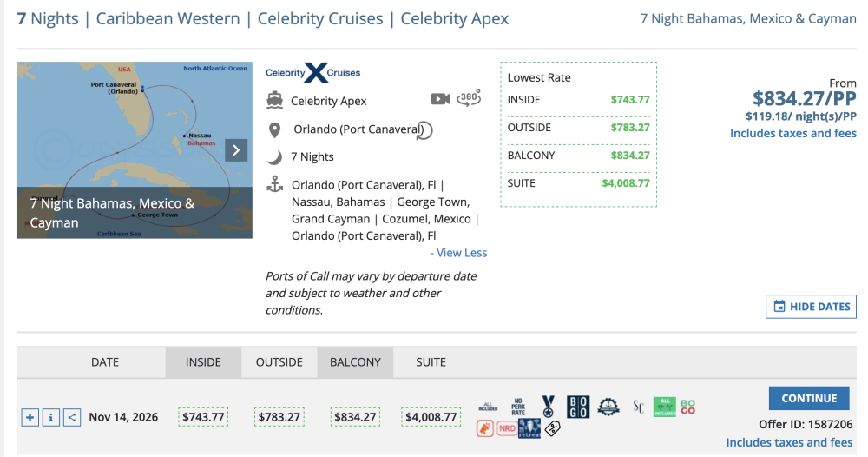Advance the map image with next arrow
This screenshot has width=868, height=457.
[236, 150]
